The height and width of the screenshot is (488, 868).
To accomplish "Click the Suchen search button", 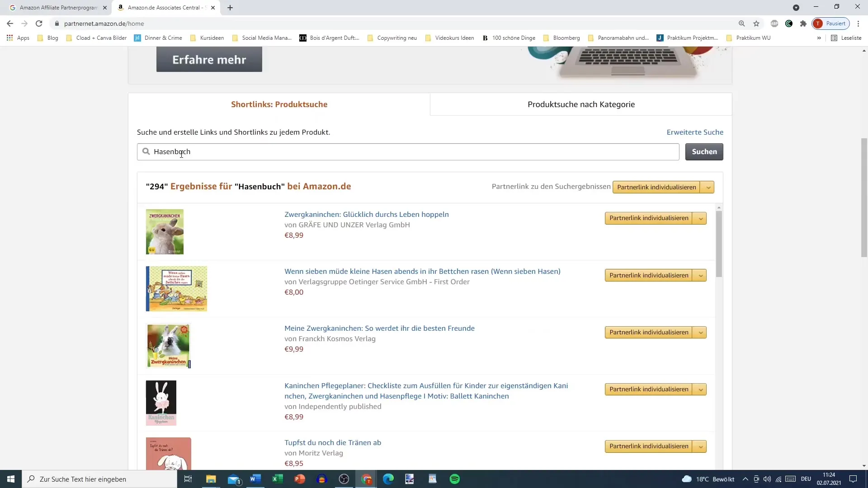I will pos(704,152).
